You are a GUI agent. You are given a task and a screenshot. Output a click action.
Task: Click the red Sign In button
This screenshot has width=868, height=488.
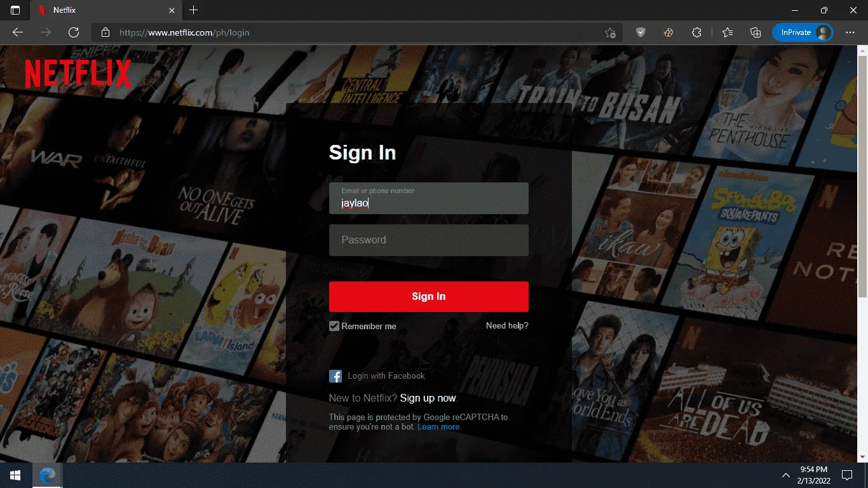point(429,297)
